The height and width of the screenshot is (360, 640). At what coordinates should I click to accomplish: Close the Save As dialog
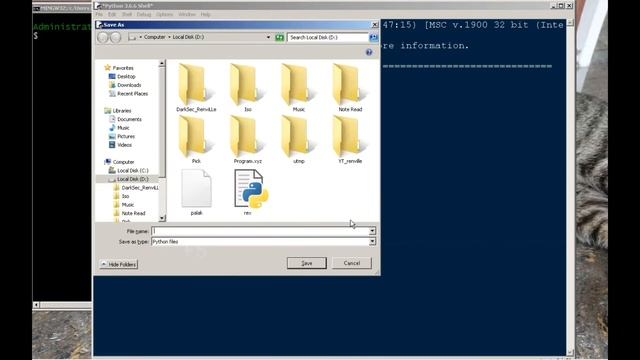(375, 25)
